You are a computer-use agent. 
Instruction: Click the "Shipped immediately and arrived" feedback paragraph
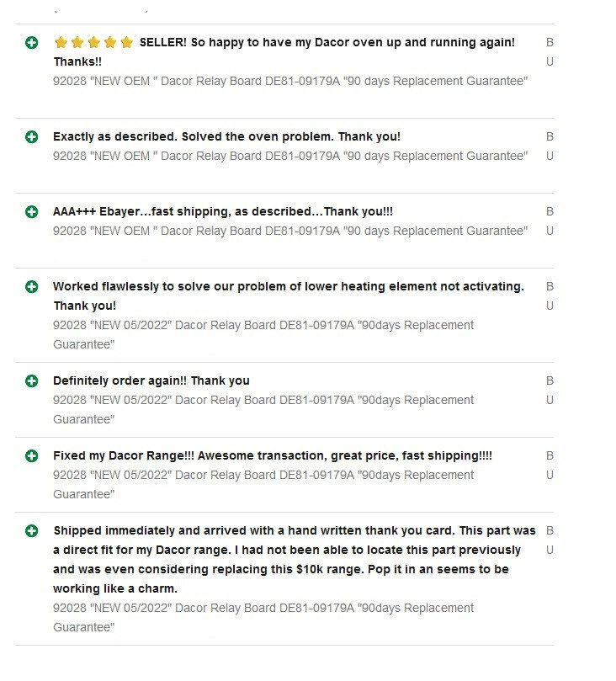click(x=294, y=560)
